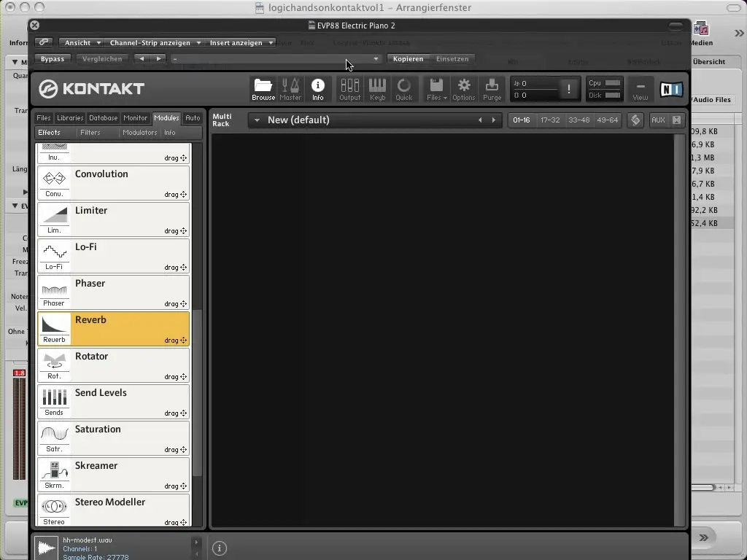Click the Kontakt logo

(x=91, y=89)
